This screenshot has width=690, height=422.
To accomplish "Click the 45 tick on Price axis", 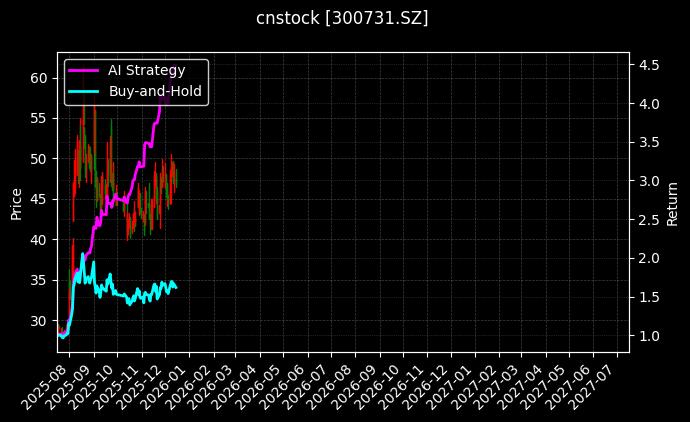I will click(38, 200).
